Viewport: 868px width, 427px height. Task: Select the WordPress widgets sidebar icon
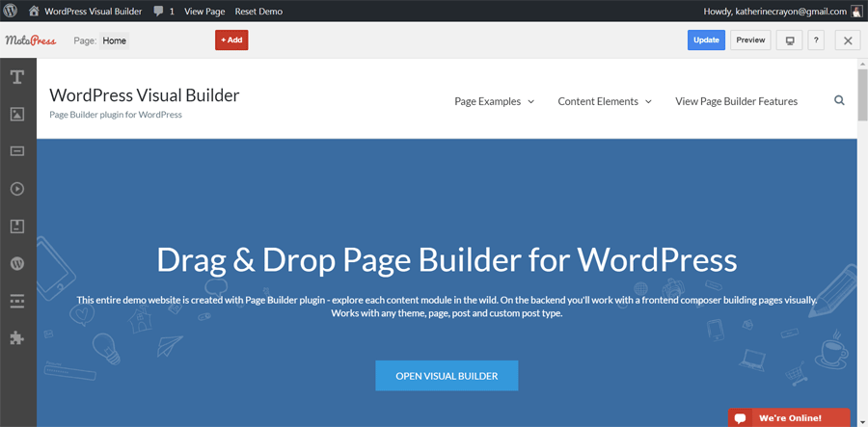[x=17, y=263]
